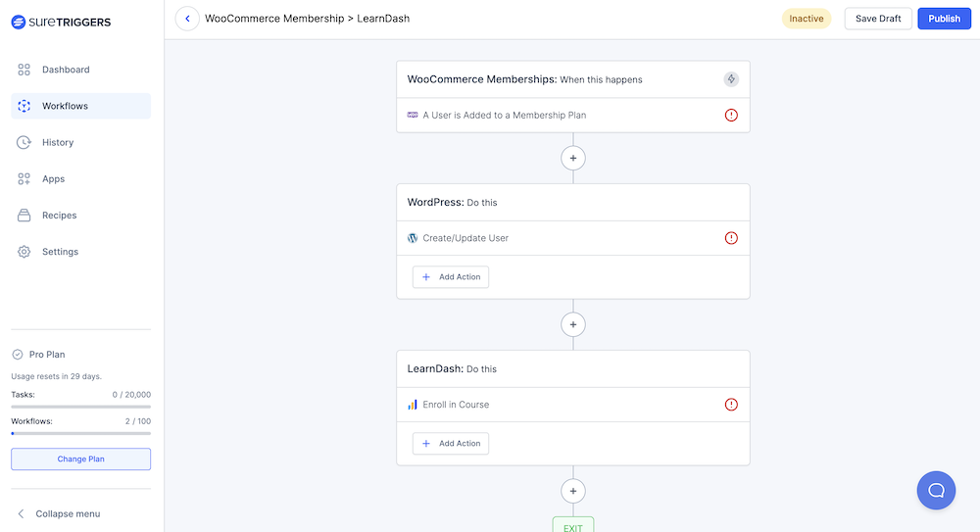Click the Publish button
The width and height of the screenshot is (980, 532).
(x=944, y=19)
